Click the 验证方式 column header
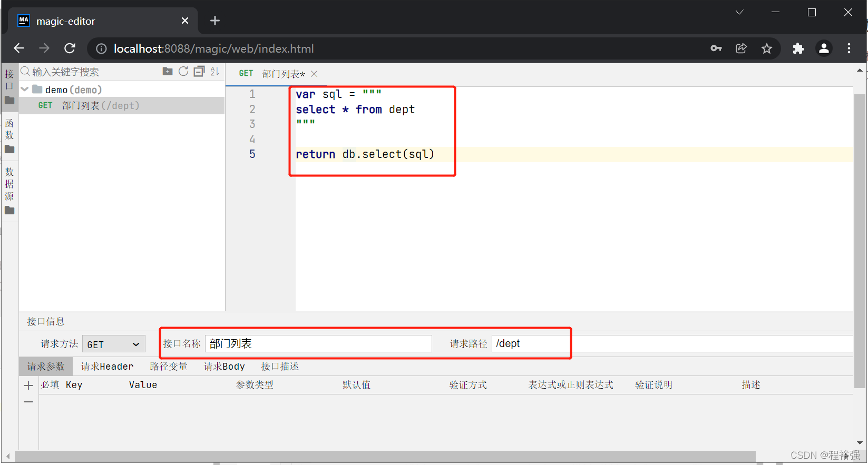The height and width of the screenshot is (465, 868). pyautogui.click(x=468, y=385)
